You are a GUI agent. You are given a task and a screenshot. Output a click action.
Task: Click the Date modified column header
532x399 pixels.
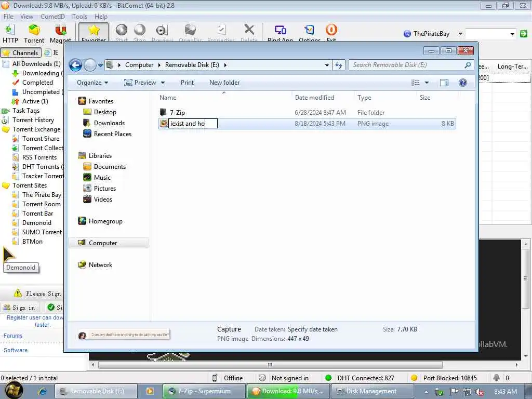tap(314, 97)
